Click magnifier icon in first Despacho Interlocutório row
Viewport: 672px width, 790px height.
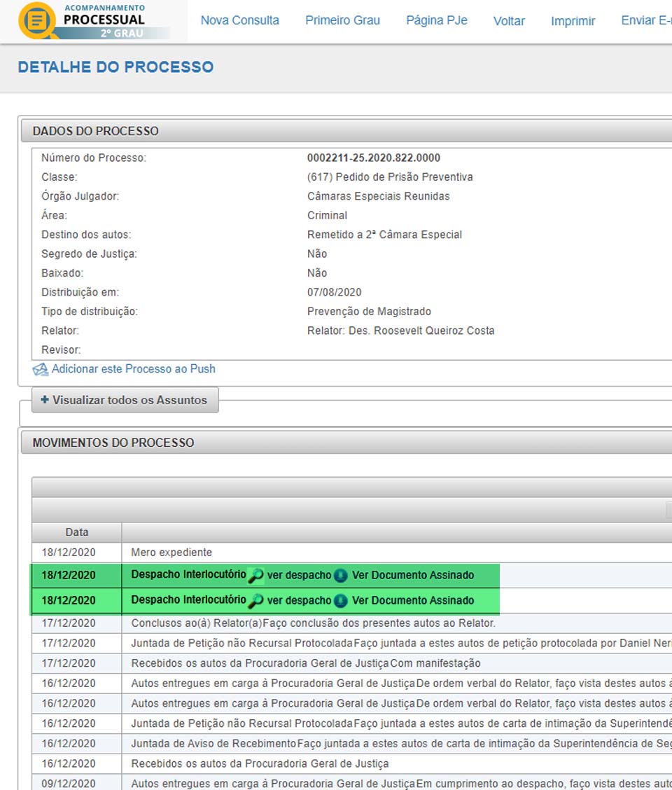point(256,576)
